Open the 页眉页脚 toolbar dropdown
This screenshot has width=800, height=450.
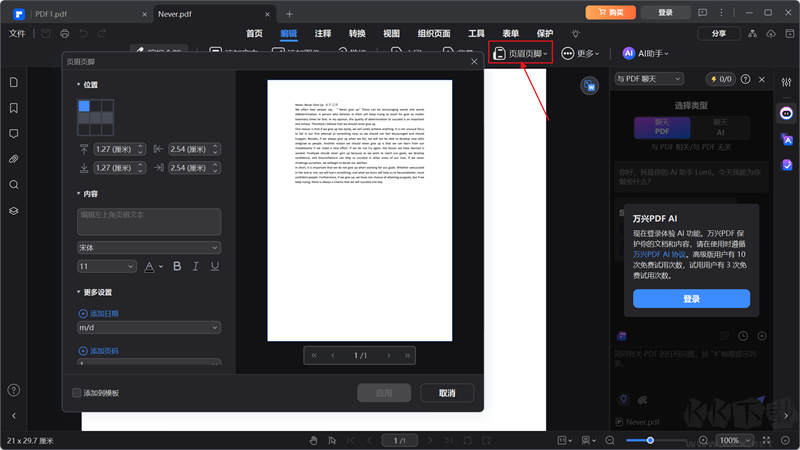coord(521,53)
